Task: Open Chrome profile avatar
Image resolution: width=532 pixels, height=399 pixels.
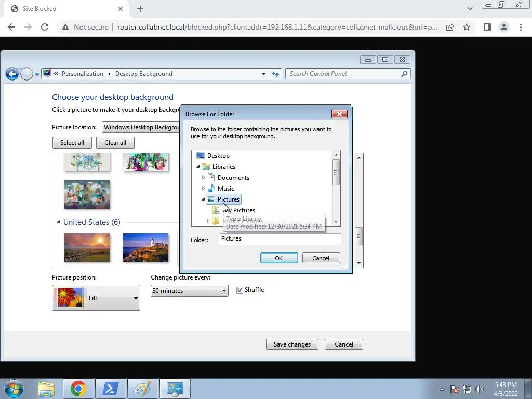Action: point(504,27)
